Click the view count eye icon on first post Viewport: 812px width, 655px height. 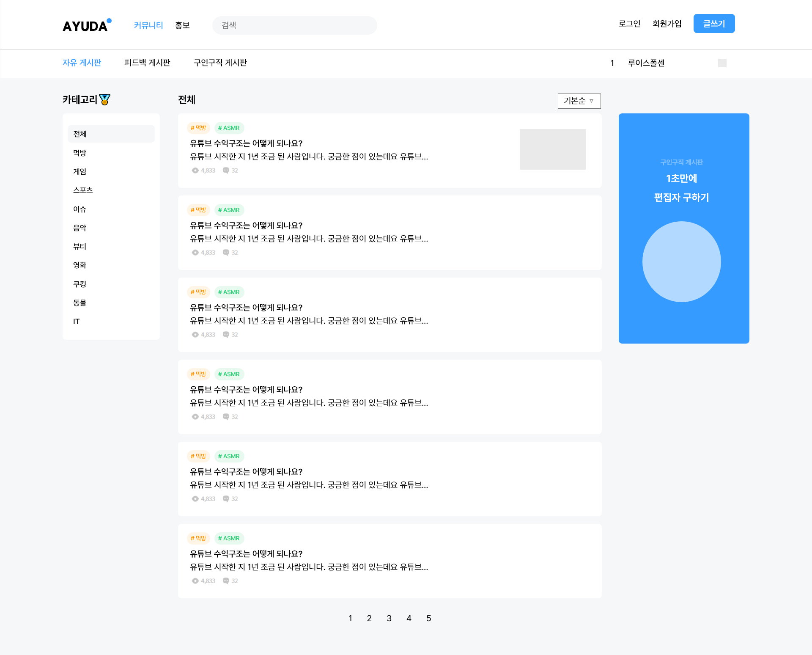pyautogui.click(x=195, y=171)
